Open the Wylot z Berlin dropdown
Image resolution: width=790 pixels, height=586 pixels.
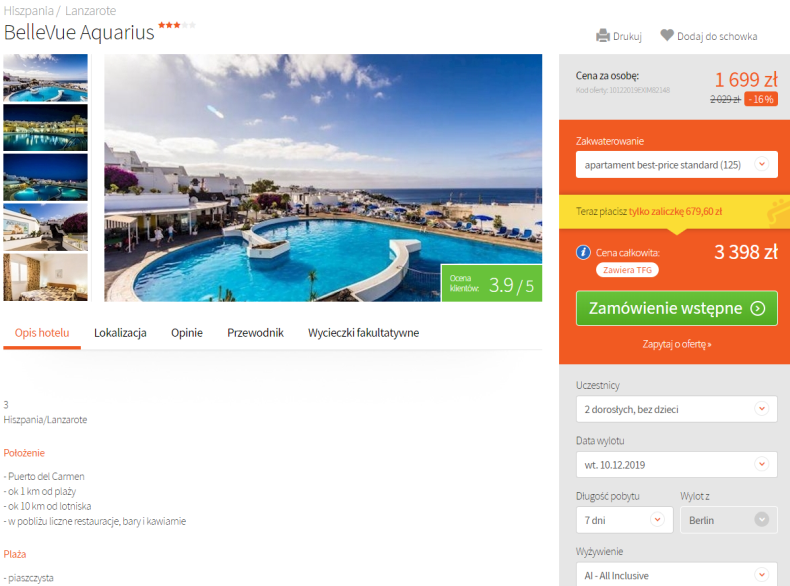(728, 520)
